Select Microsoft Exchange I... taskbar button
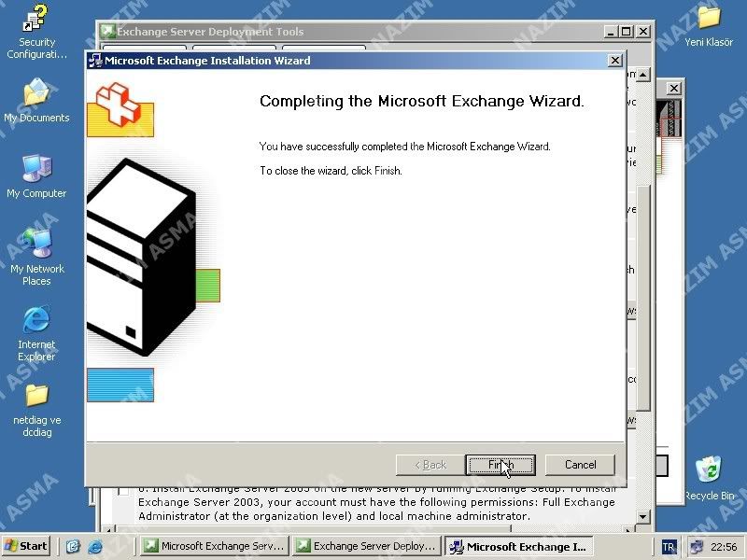 point(518,546)
